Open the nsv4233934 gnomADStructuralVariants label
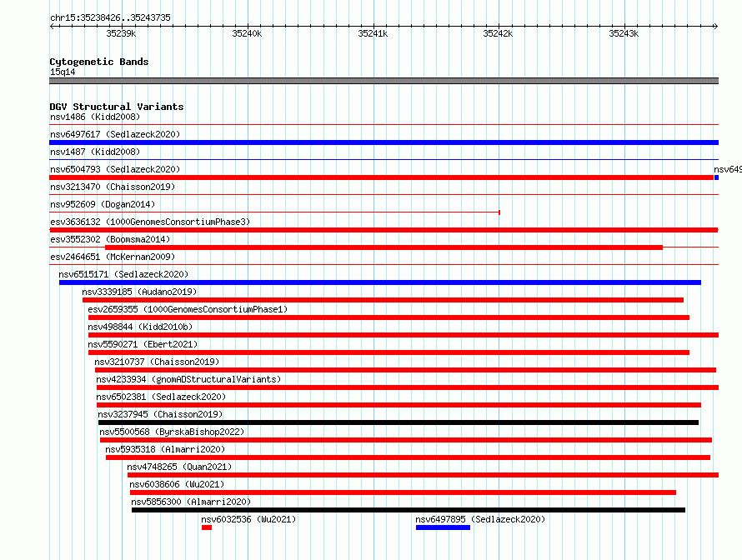Viewport: 742px width, 560px height. 188,379
